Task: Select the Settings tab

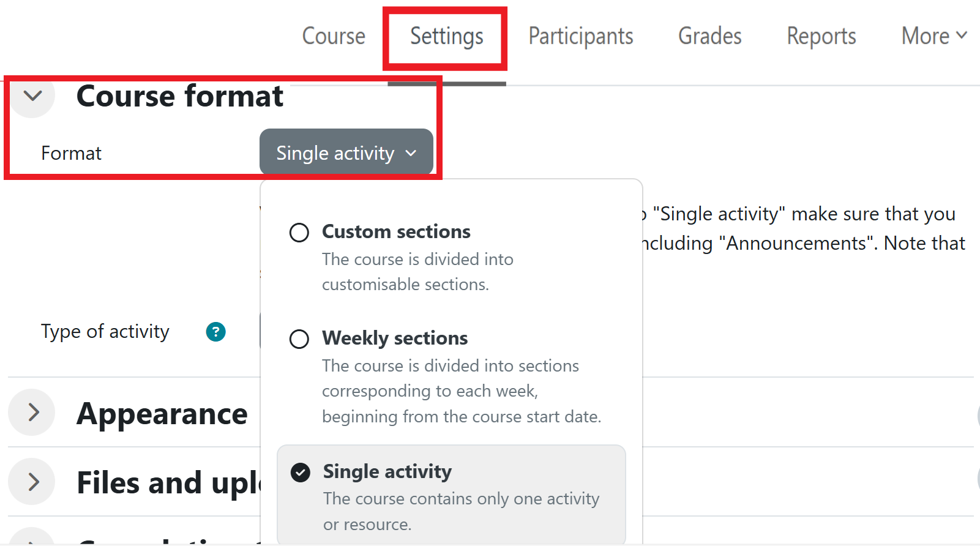Action: coord(446,36)
